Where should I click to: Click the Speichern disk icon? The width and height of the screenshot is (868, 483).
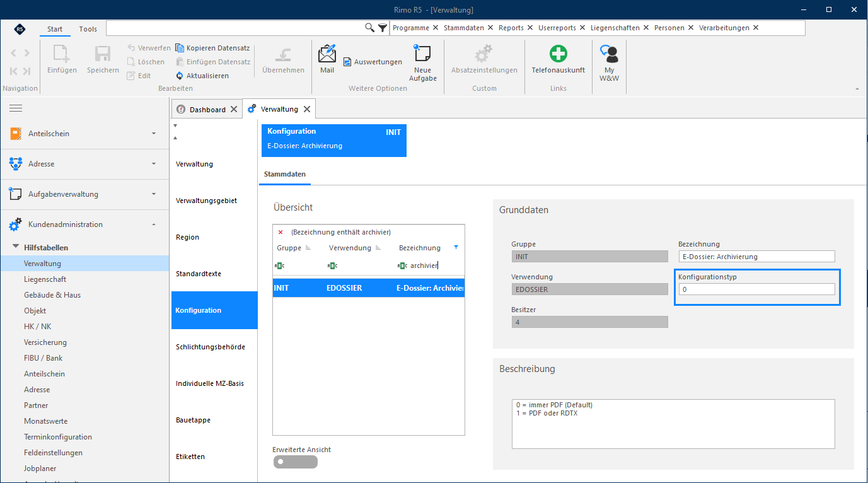(103, 54)
